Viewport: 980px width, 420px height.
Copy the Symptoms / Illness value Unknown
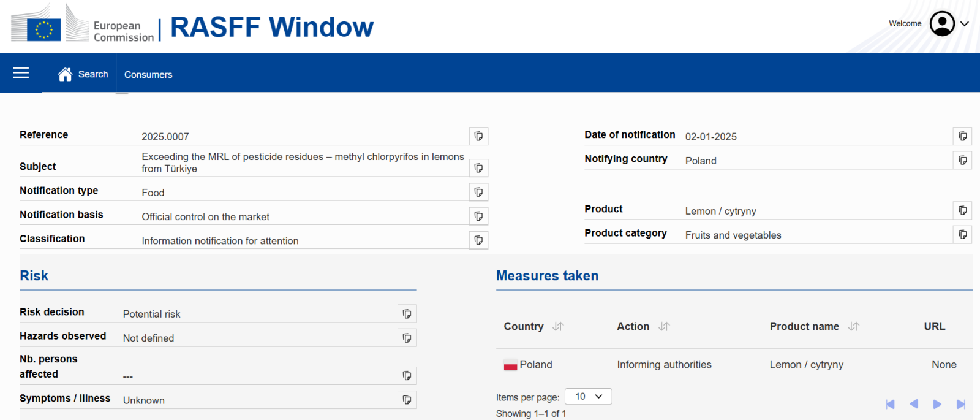407,400
